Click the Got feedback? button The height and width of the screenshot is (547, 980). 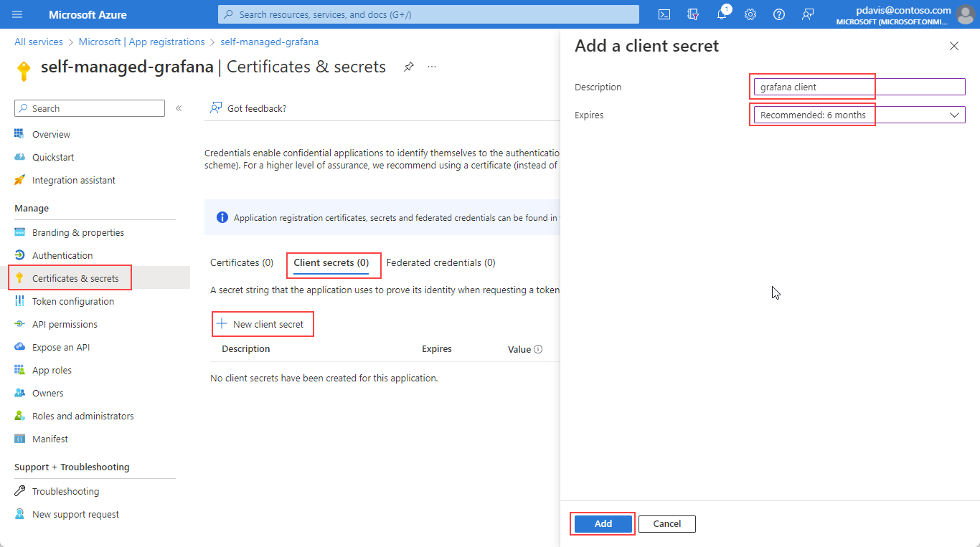pos(248,108)
